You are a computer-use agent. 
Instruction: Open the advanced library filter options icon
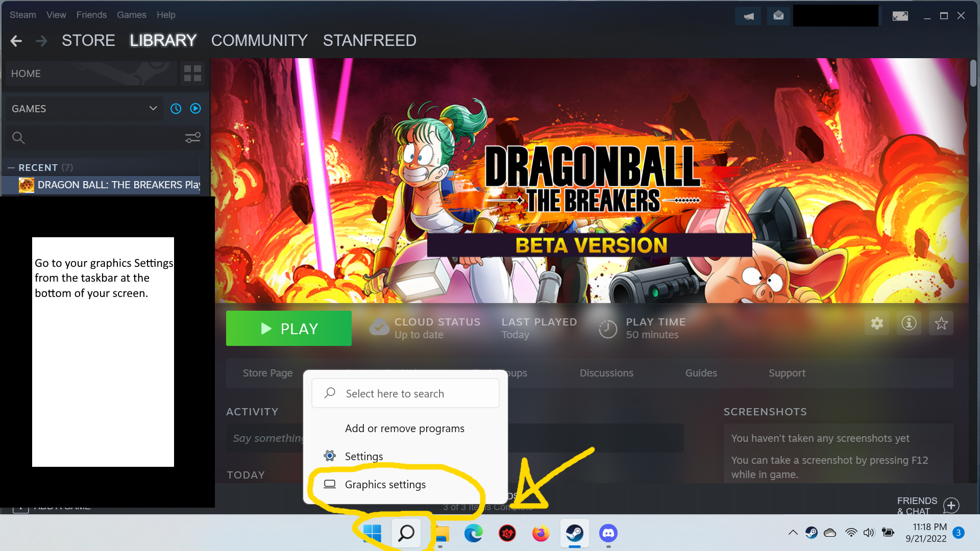click(x=192, y=138)
